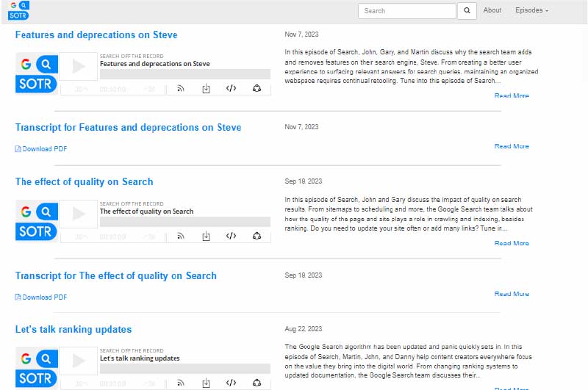Open embed code icon in effect of quality player
Image resolution: width=588 pixels, height=390 pixels.
click(231, 236)
